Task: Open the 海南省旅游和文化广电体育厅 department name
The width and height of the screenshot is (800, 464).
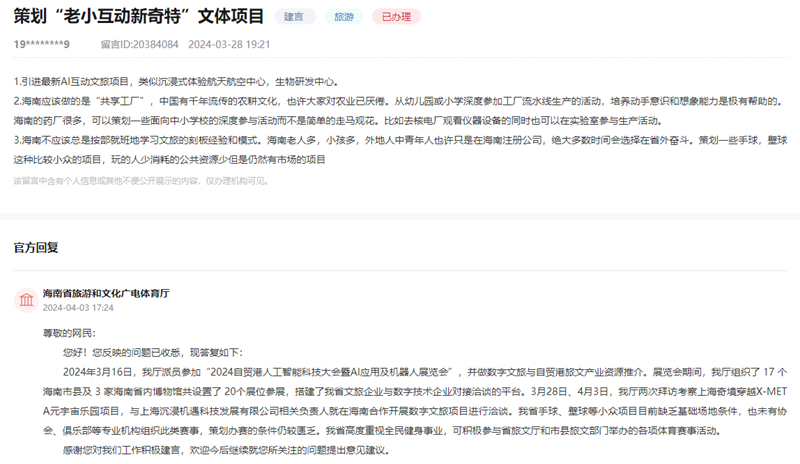Action: (x=106, y=293)
